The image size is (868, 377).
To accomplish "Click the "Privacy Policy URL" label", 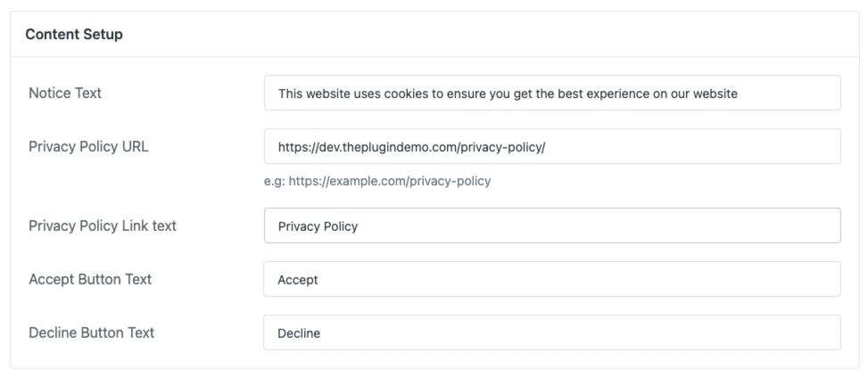I will click(88, 146).
